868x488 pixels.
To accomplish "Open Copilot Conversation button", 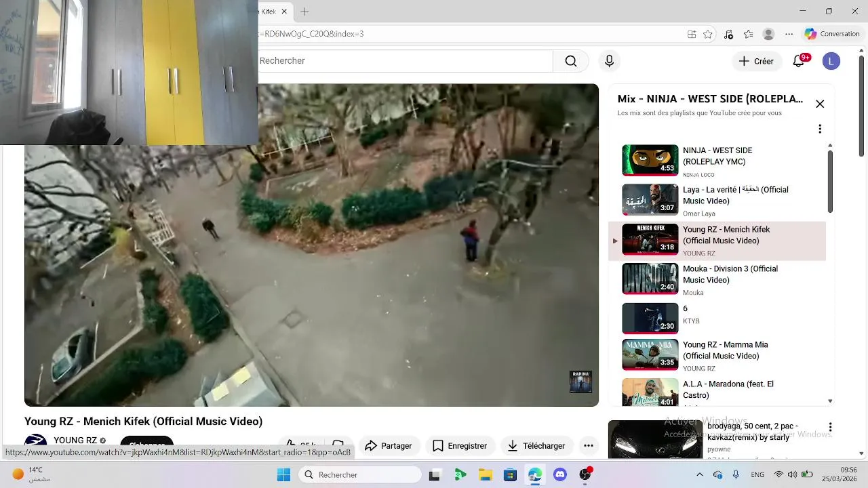I will pos(832,34).
